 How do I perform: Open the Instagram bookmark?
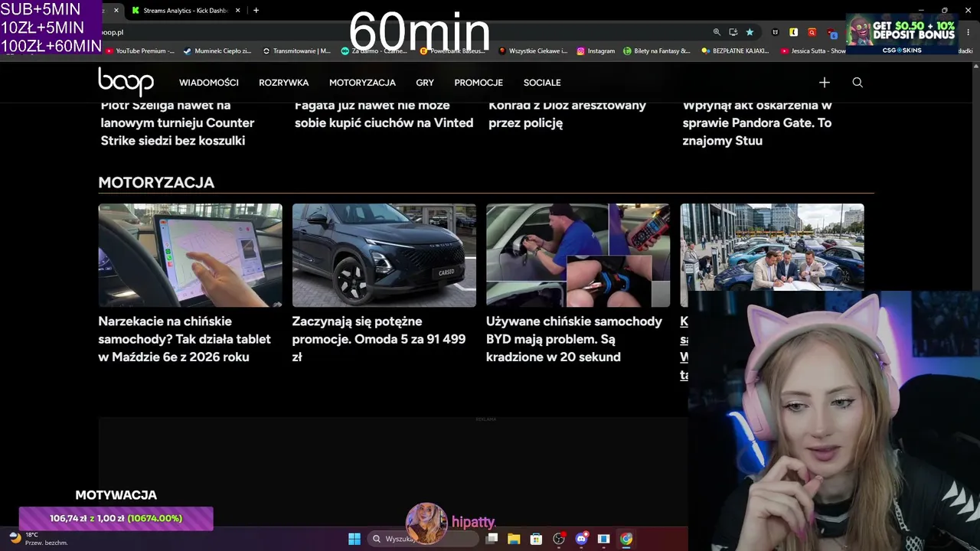[596, 51]
